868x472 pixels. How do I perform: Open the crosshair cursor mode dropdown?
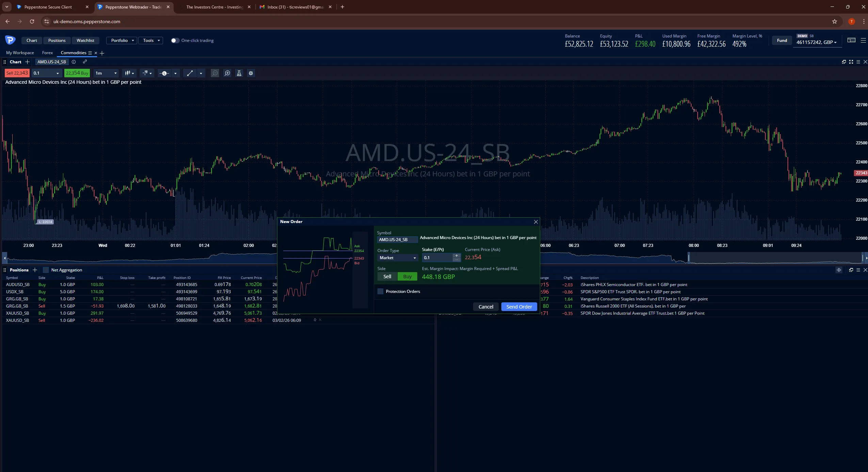tap(147, 73)
